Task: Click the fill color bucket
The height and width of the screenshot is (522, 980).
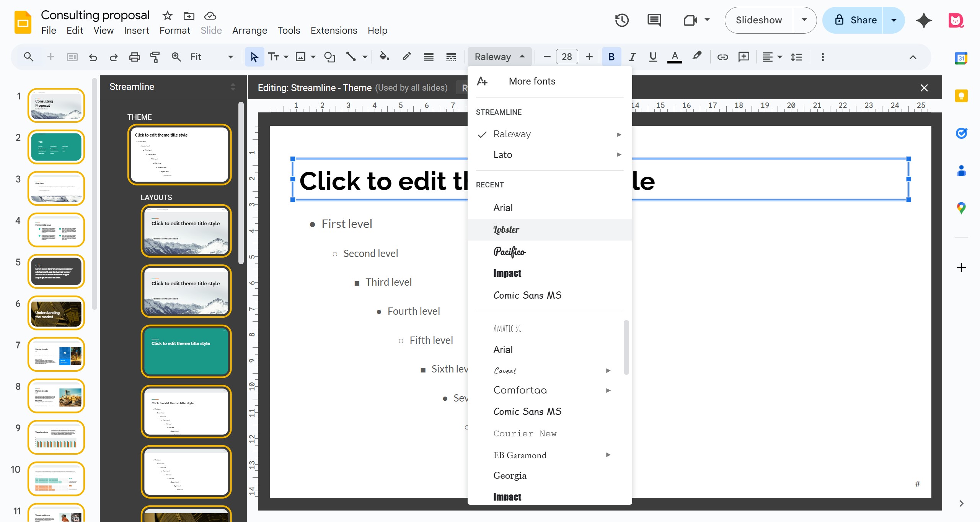Action: pos(384,57)
